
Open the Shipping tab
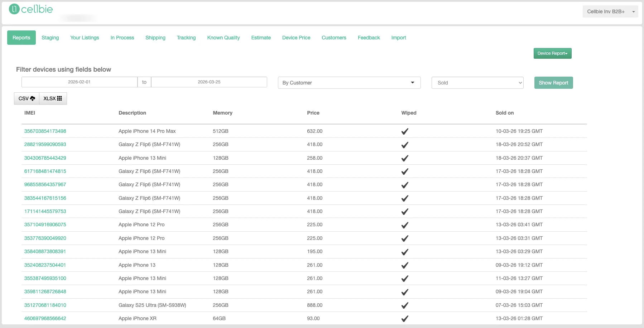(155, 38)
